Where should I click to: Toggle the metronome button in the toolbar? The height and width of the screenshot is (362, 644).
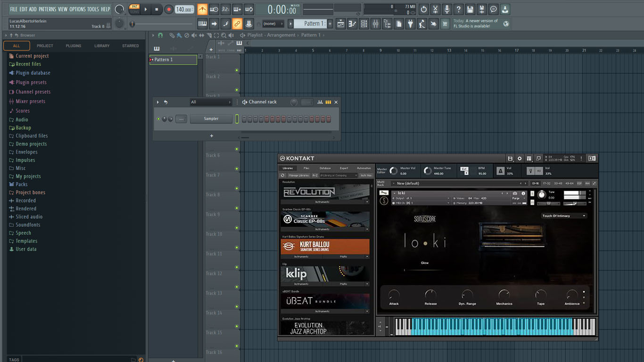[202, 9]
